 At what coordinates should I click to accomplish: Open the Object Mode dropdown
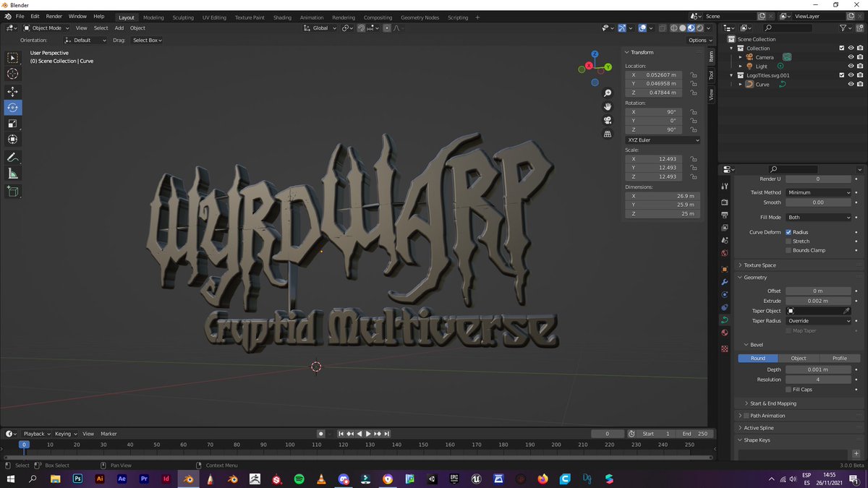click(x=46, y=28)
